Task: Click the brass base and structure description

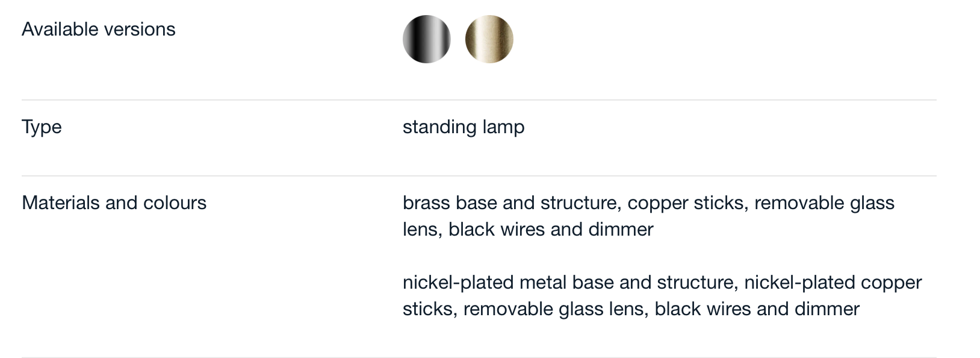Action: (648, 216)
